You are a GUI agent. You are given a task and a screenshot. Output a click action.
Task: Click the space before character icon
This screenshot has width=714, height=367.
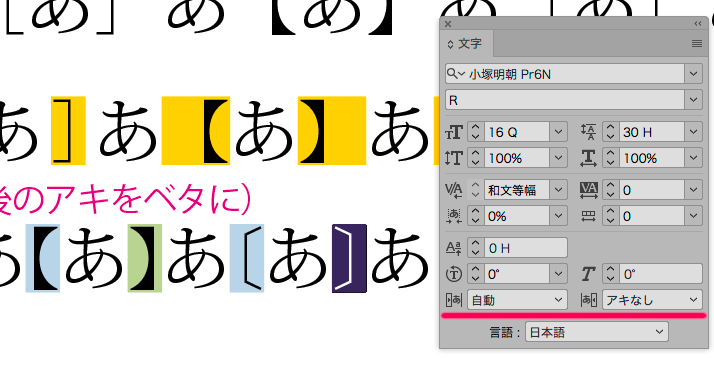tap(454, 300)
